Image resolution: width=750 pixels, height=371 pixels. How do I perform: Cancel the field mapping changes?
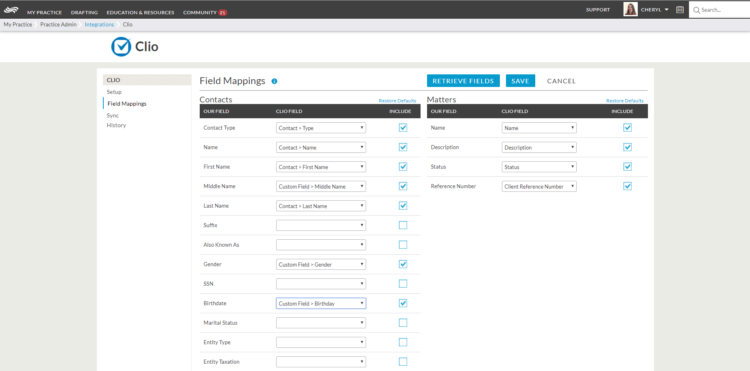561,81
